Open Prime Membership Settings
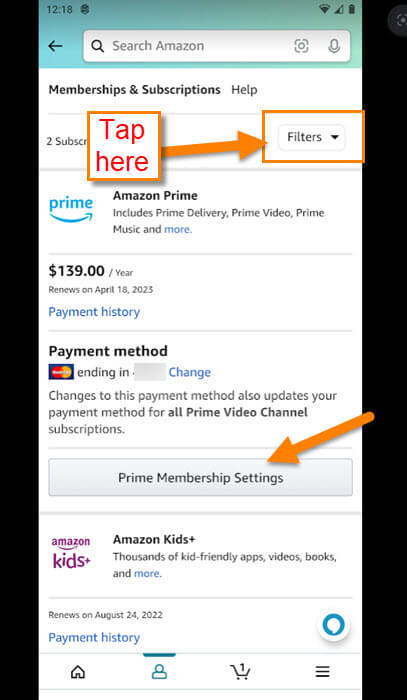Viewport: 407px width, 700px height. 200,477
